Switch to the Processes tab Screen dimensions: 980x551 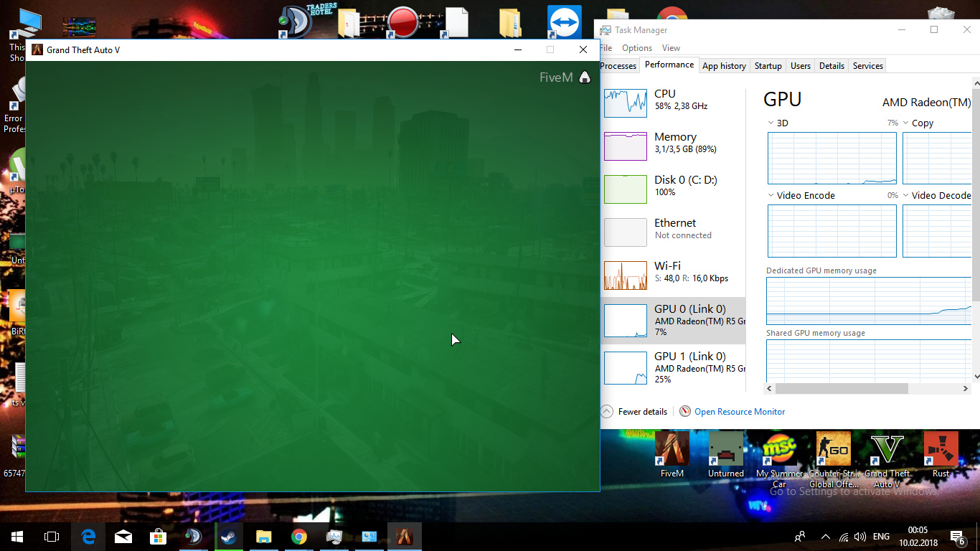(618, 66)
